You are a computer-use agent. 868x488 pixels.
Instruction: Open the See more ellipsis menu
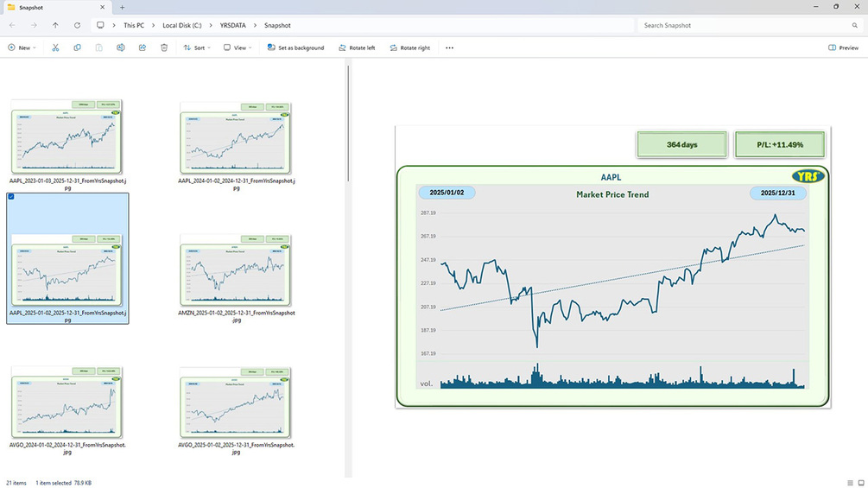point(449,48)
